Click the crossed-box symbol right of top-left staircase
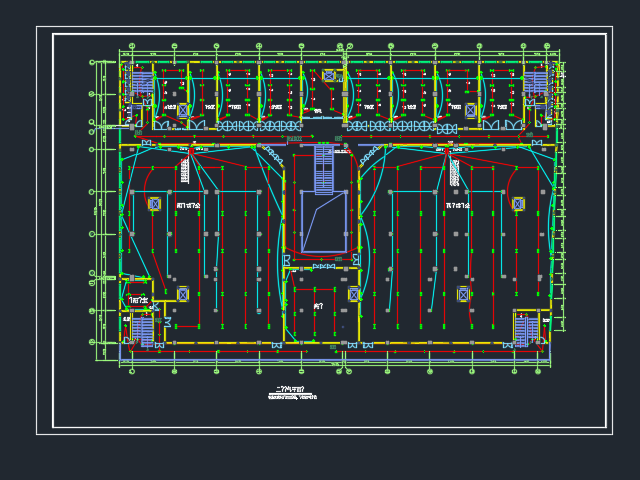Viewport: 640px width, 480px height. 183,110
